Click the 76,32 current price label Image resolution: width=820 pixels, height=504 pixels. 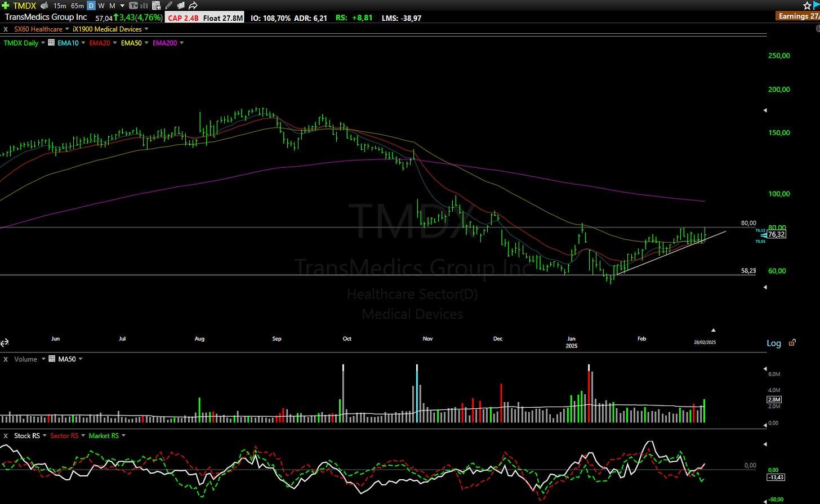pyautogui.click(x=777, y=234)
